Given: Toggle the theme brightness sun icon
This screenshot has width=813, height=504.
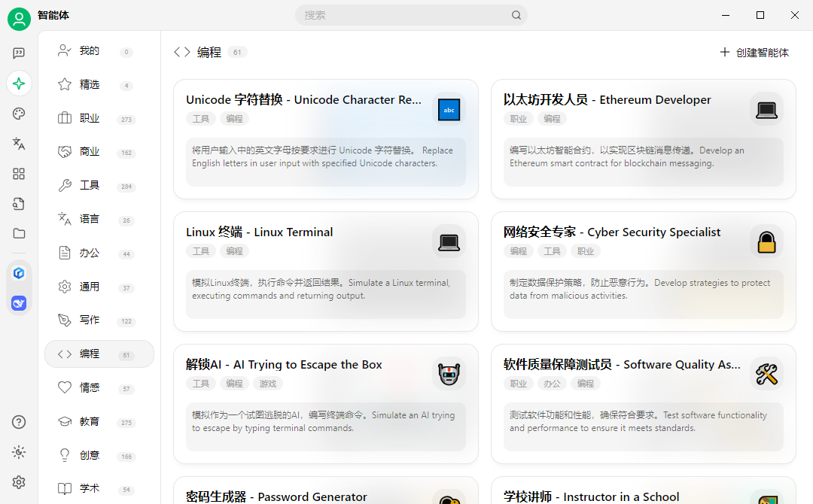Looking at the screenshot, I should (19, 452).
